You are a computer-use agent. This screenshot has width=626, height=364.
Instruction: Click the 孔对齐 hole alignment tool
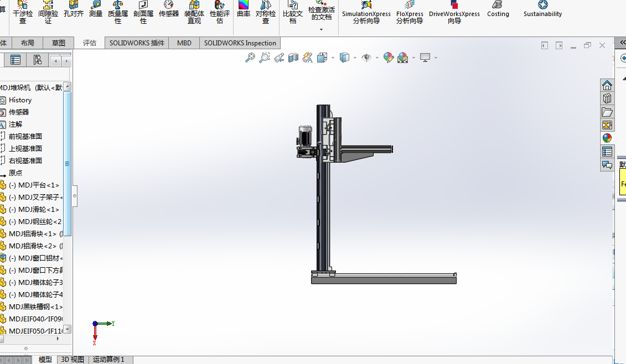(74, 9)
